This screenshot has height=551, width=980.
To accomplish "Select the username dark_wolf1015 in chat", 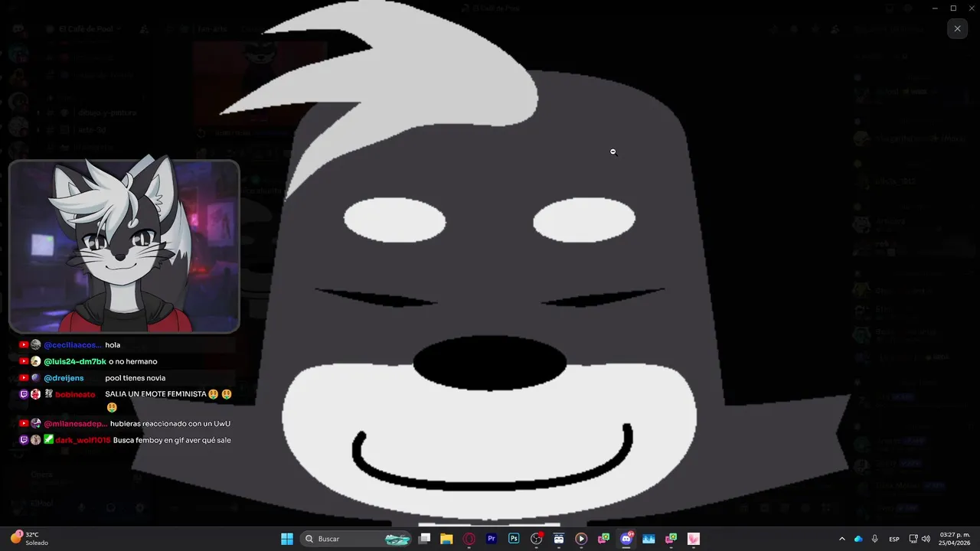I will (83, 440).
